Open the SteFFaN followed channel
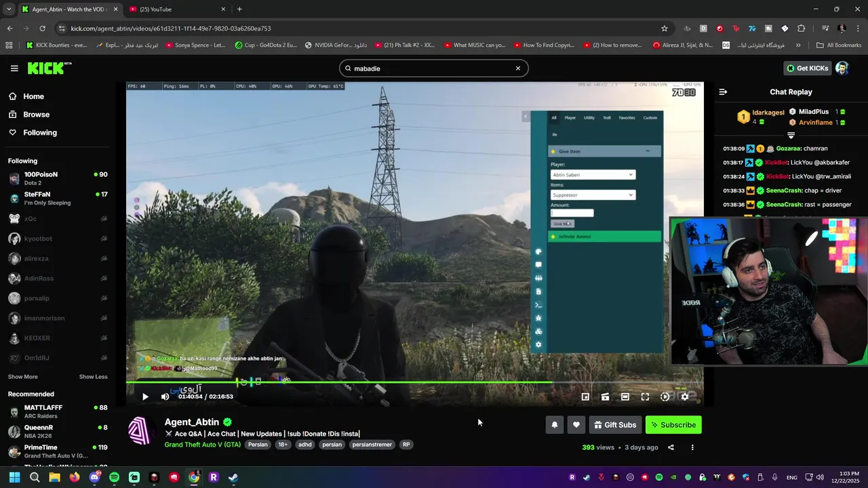Screen dimensions: 868x488 click(x=58, y=198)
